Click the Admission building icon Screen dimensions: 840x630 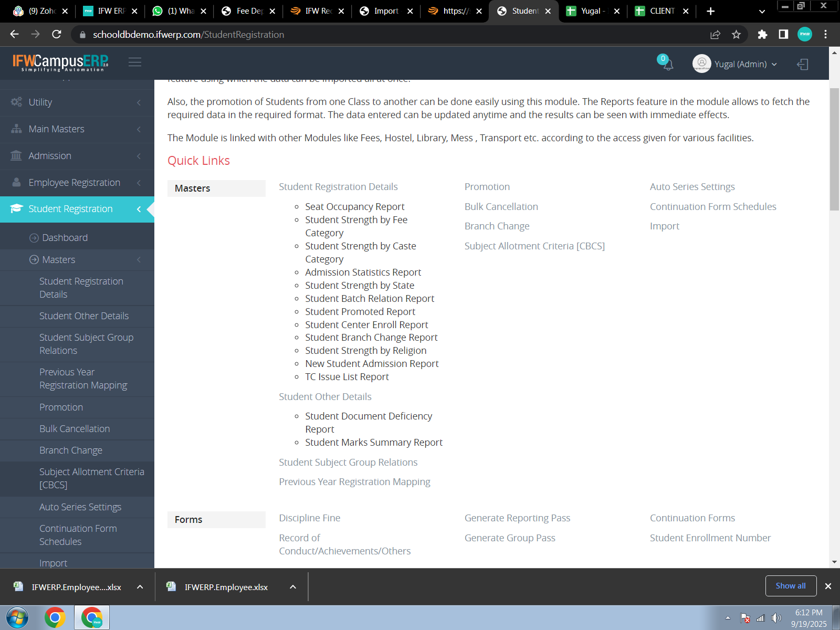(x=17, y=155)
